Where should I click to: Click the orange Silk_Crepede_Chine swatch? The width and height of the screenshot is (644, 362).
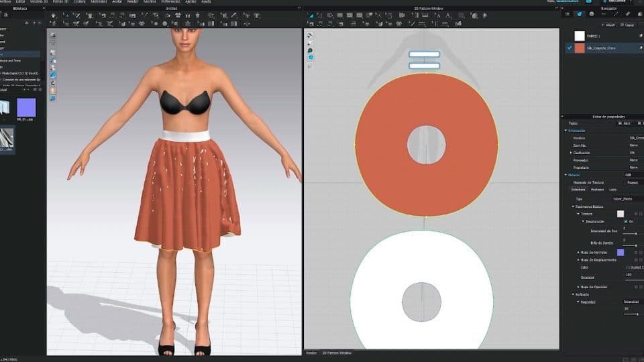pos(580,48)
